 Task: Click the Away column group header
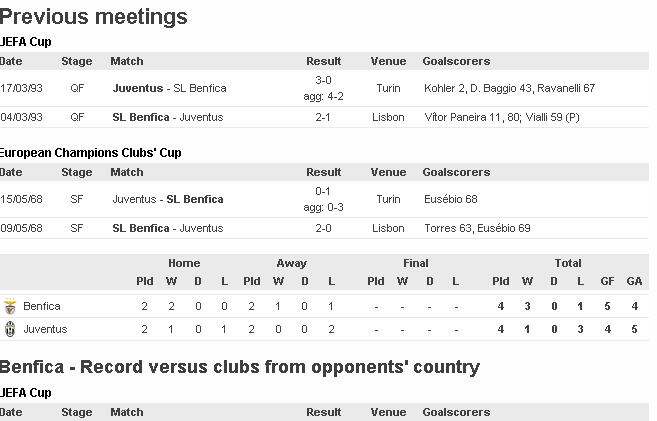click(x=292, y=263)
